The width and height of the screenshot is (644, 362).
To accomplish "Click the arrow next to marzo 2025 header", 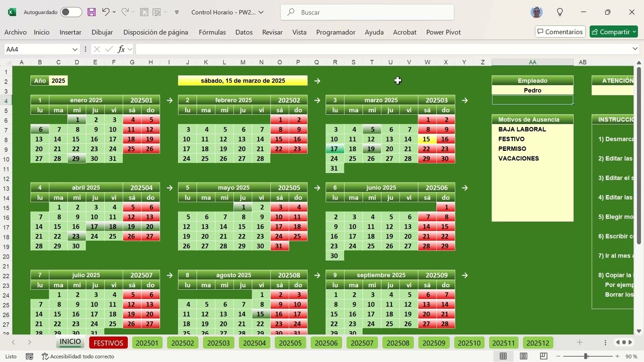I will (x=464, y=100).
